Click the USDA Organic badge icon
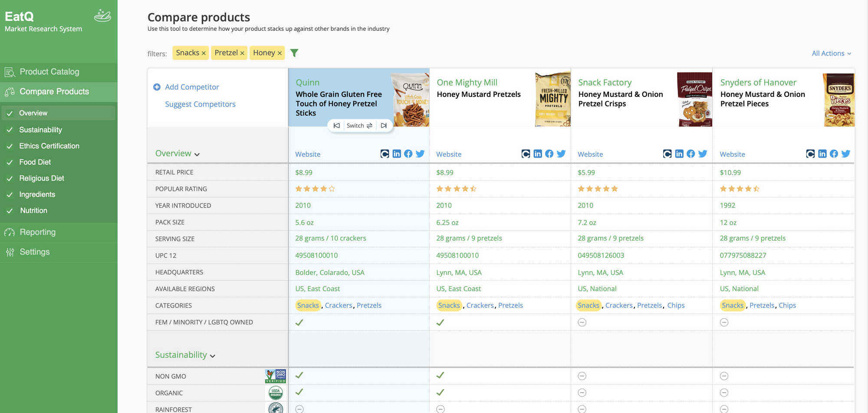This screenshot has height=413, width=868. [x=276, y=393]
